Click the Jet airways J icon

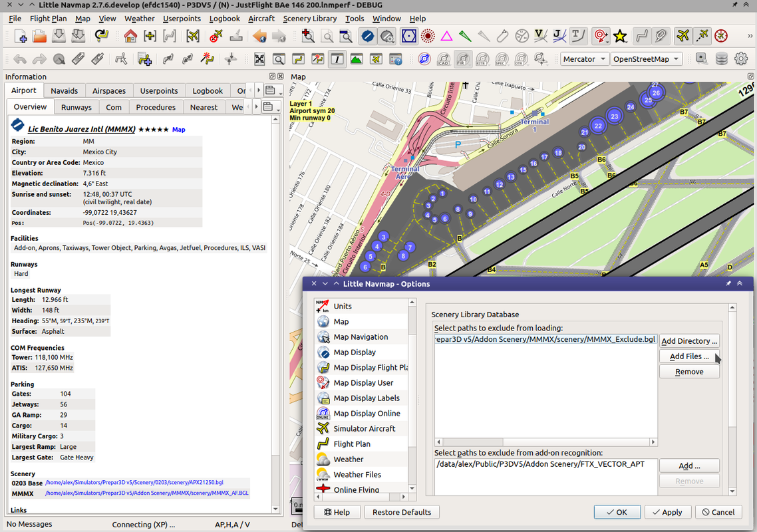click(x=559, y=36)
